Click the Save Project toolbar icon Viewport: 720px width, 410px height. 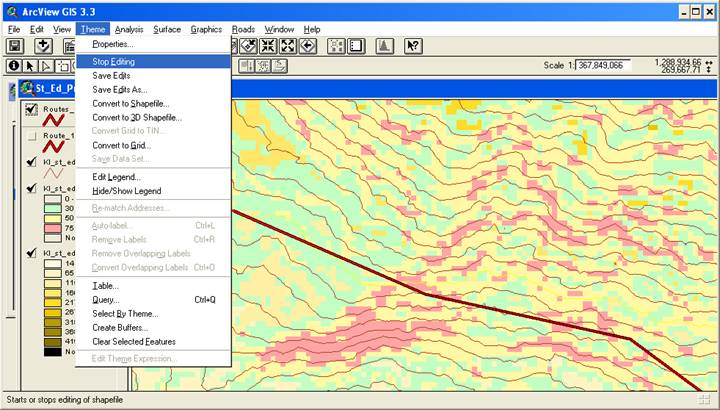tap(15, 46)
